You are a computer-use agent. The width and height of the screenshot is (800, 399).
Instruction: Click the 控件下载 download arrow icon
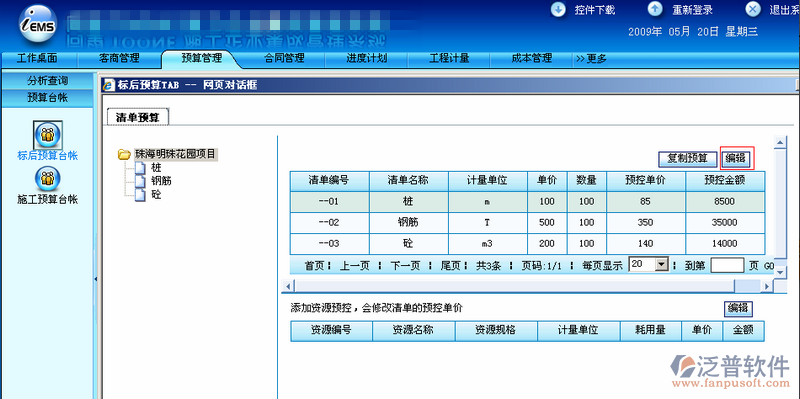click(x=559, y=9)
